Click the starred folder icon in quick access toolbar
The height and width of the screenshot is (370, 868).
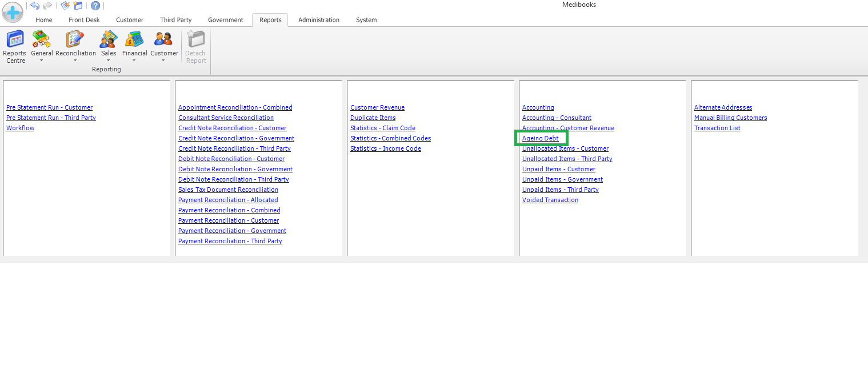78,6
